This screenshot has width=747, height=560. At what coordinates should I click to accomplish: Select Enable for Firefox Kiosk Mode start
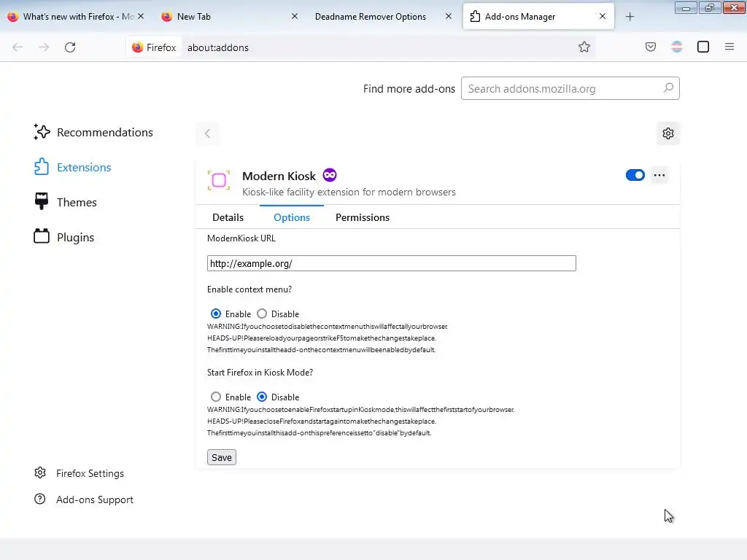coord(216,397)
